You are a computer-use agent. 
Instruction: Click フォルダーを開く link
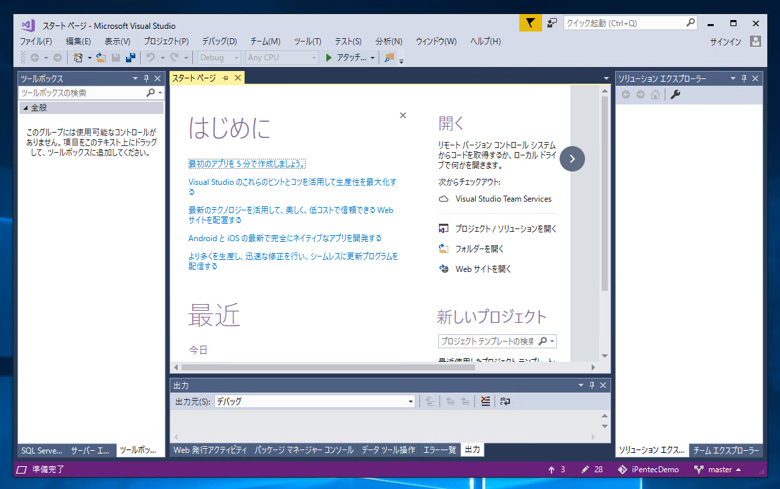480,249
